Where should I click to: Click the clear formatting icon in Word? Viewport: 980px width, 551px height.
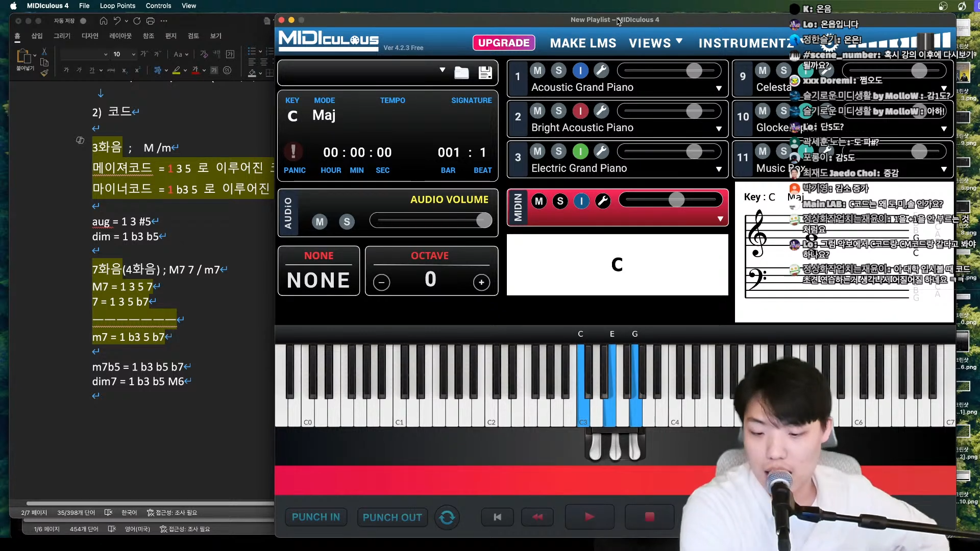(204, 54)
